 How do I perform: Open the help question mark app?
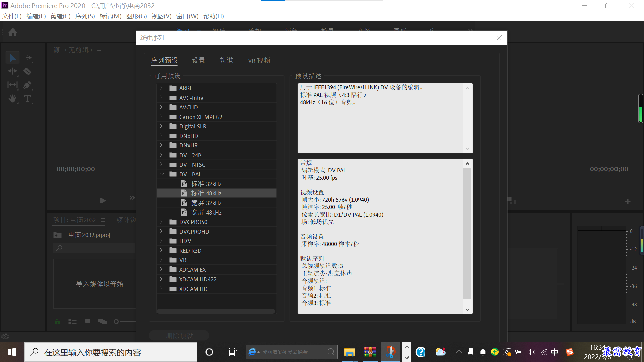pyautogui.click(x=420, y=352)
